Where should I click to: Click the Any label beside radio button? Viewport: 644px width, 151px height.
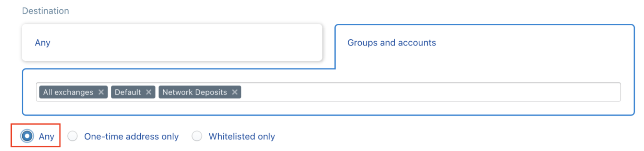[x=46, y=137]
